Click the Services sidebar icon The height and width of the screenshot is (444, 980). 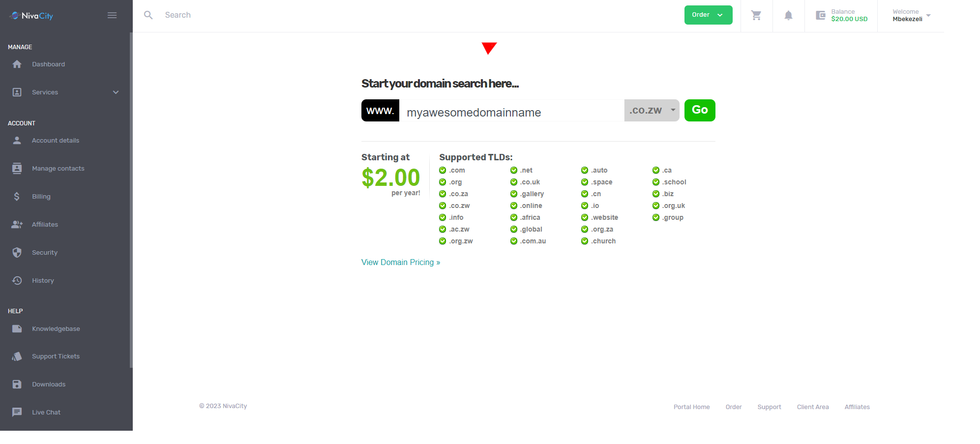coord(17,92)
